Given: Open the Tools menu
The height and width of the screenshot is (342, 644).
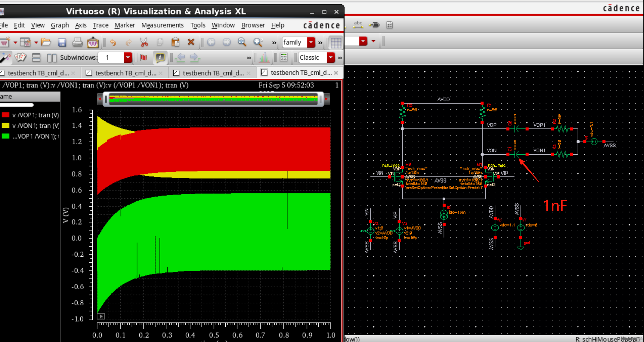Looking at the screenshot, I should pos(198,25).
